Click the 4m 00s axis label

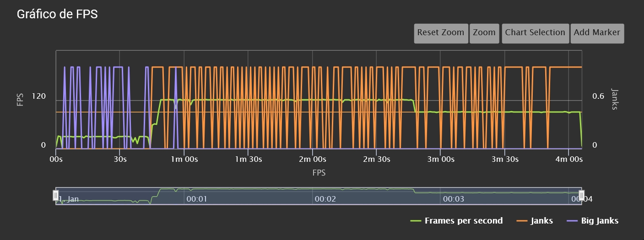coord(568,159)
